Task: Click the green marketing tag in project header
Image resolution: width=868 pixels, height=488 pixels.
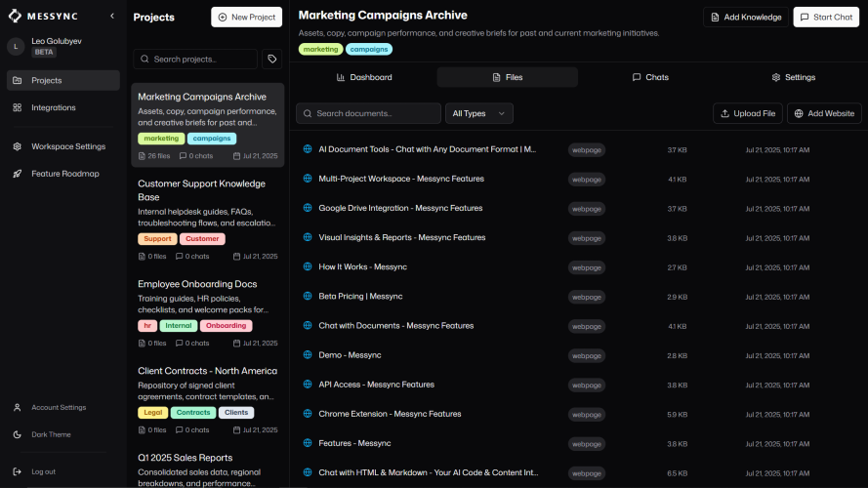Action: click(x=320, y=49)
